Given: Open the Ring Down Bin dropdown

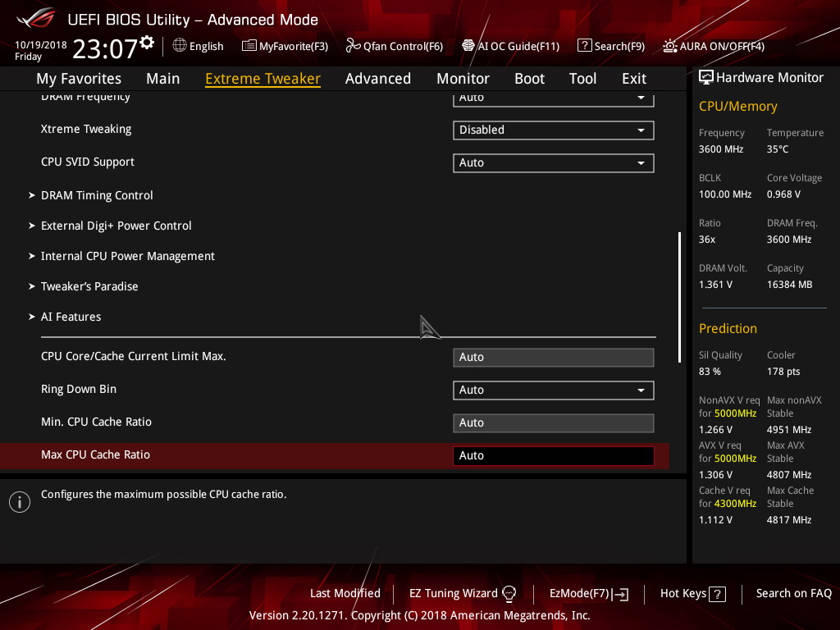Looking at the screenshot, I should pyautogui.click(x=554, y=390).
